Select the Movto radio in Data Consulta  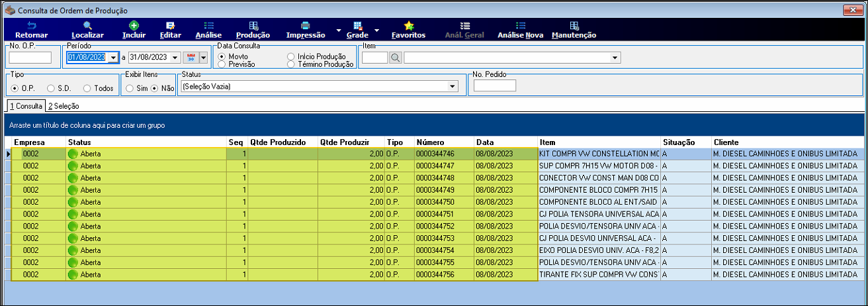tap(222, 56)
